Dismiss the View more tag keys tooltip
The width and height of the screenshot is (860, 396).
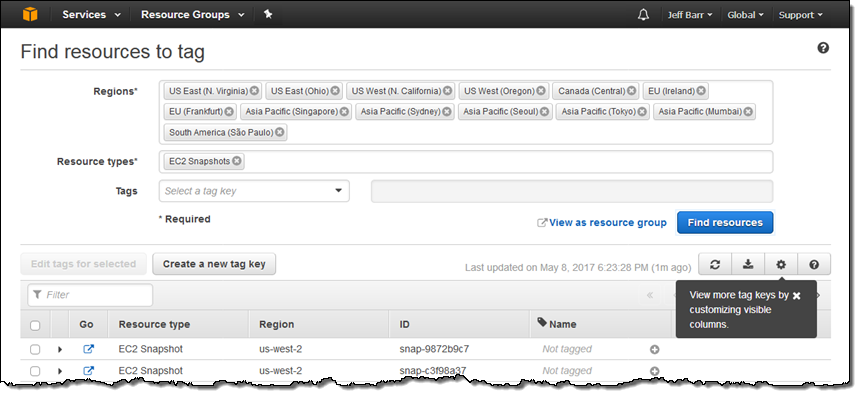[x=796, y=296]
